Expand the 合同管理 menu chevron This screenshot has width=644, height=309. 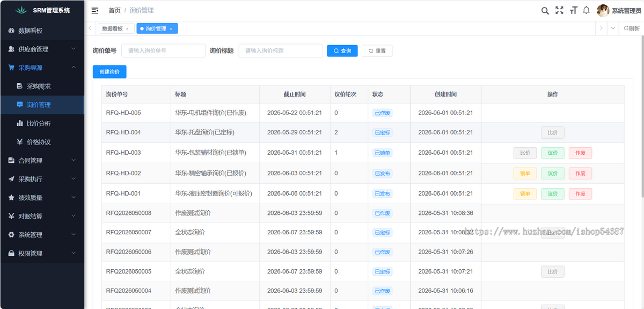[74, 160]
